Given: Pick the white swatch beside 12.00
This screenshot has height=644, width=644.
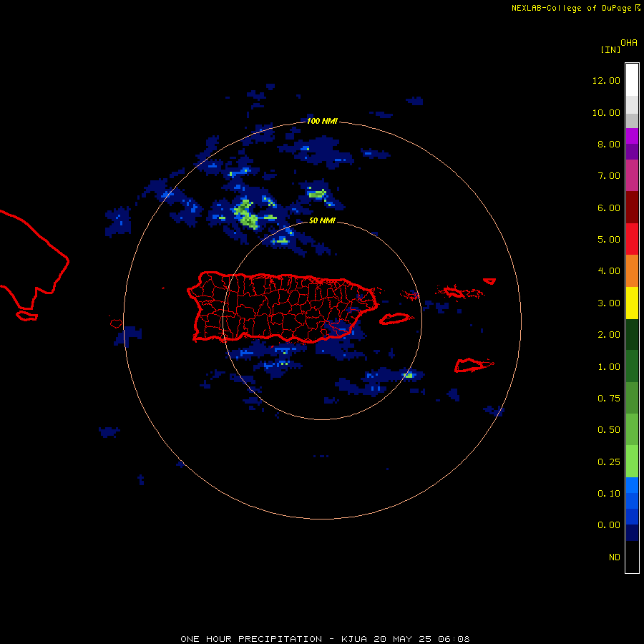Looking at the screenshot, I should click(x=632, y=80).
